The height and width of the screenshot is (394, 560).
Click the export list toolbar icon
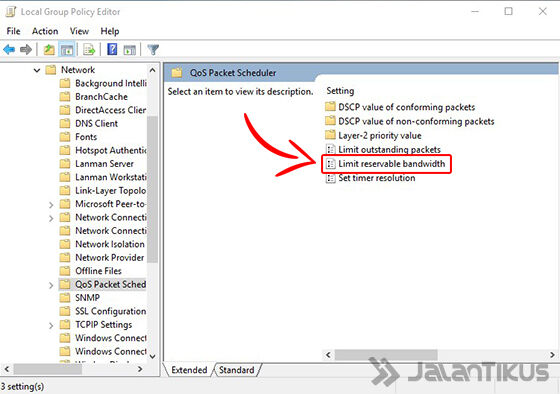[x=89, y=49]
